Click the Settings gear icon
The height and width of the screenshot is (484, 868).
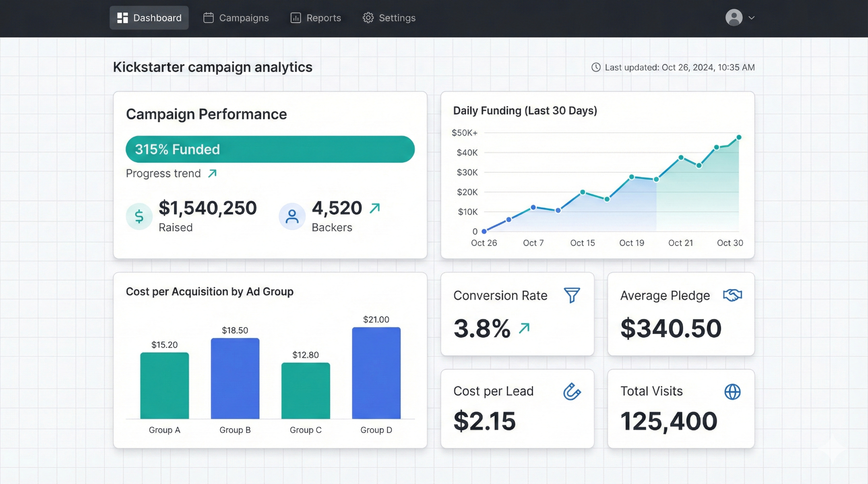pos(368,18)
